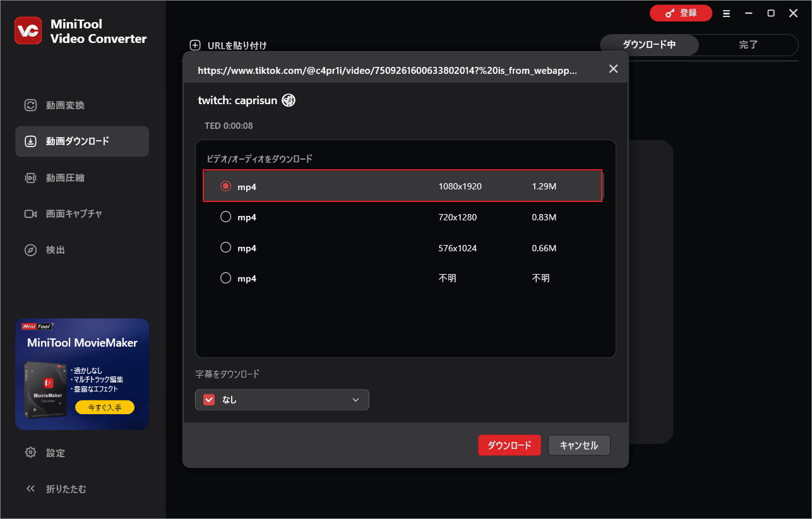812x519 pixels.
Task: Select the mp4 不明 resolution radio button
Action: [x=225, y=278]
